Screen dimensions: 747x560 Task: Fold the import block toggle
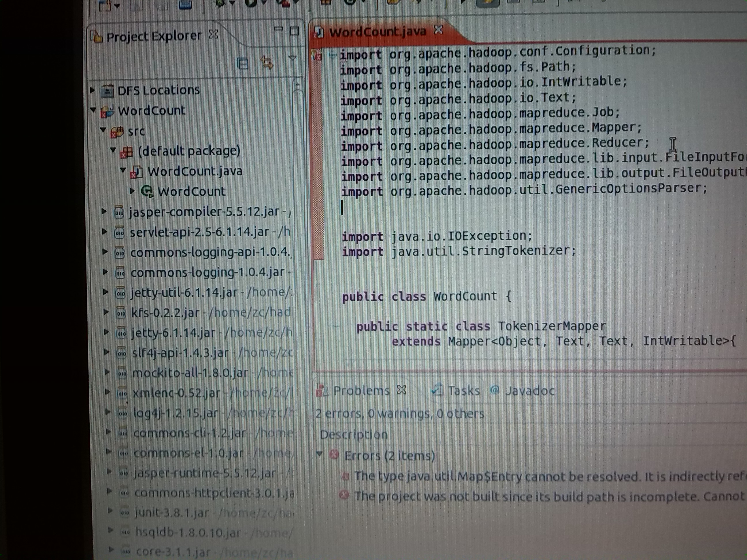coord(332,55)
